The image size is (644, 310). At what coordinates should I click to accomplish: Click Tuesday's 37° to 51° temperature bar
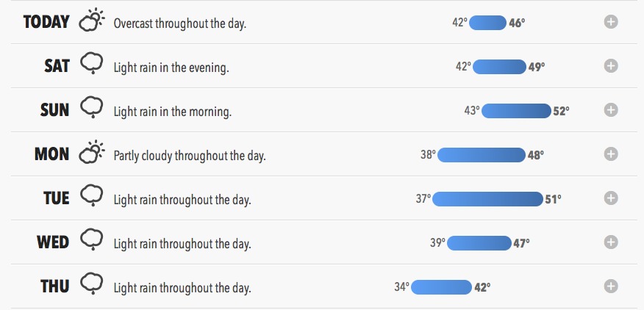[x=488, y=199]
